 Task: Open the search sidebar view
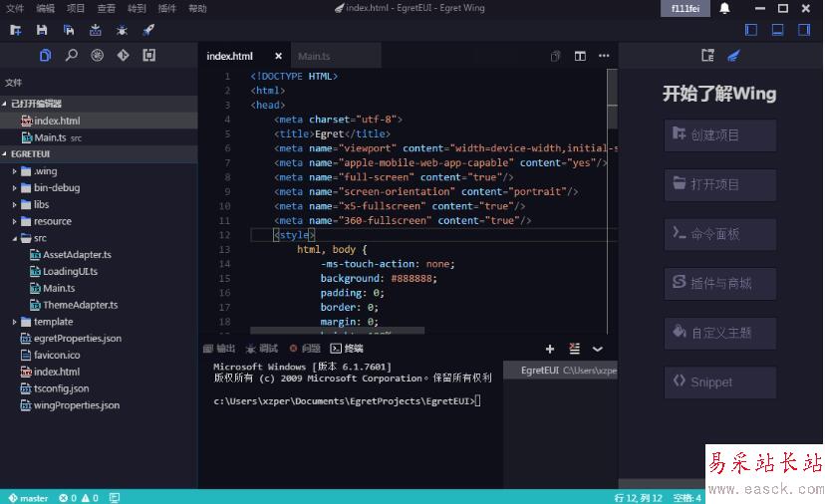[x=72, y=55]
